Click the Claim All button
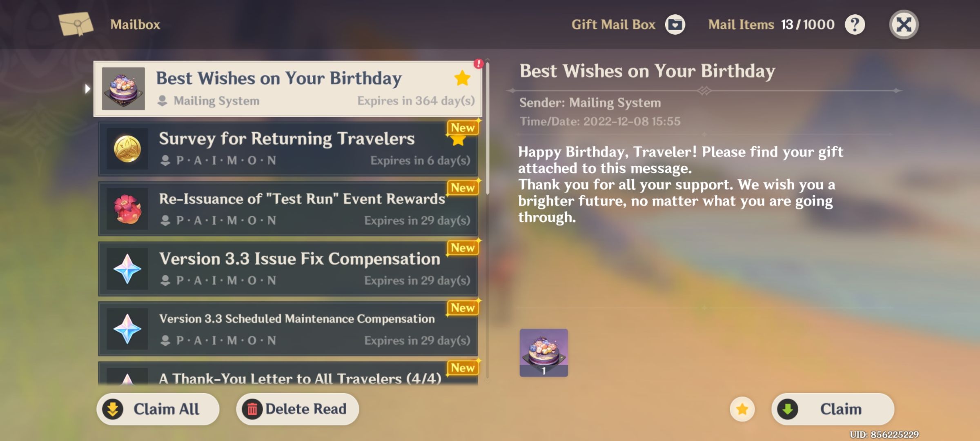The width and height of the screenshot is (980, 441). (x=158, y=409)
